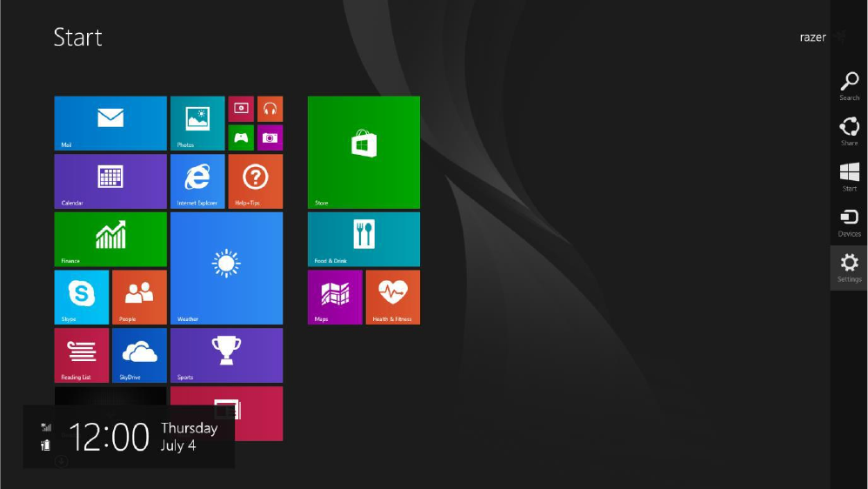Launch the Music headphones tile
Image resolution: width=868 pixels, height=489 pixels.
[270, 109]
